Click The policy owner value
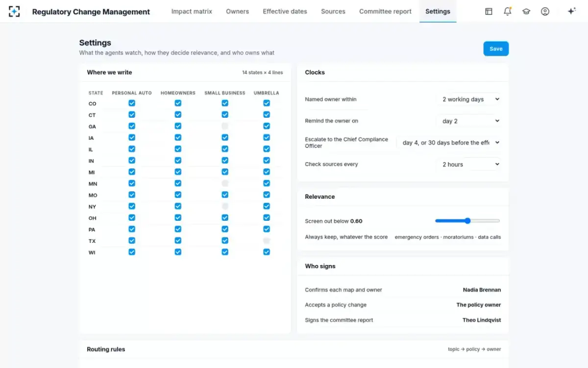588x368 pixels. tap(479, 305)
